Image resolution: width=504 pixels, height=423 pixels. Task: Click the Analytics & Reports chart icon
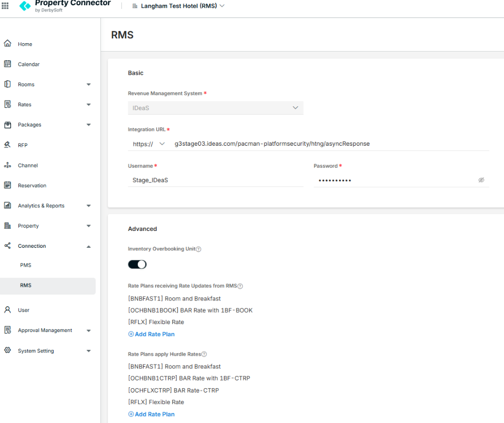pos(7,205)
